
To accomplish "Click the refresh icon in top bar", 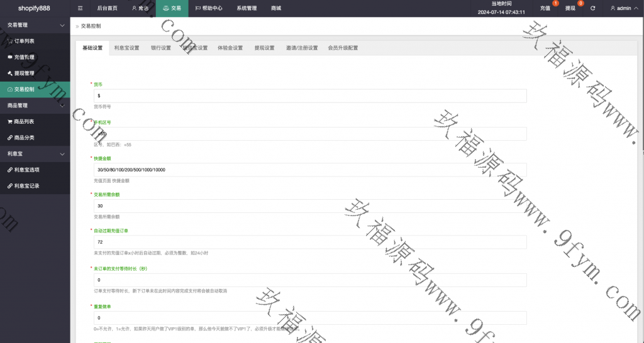I will [592, 8].
